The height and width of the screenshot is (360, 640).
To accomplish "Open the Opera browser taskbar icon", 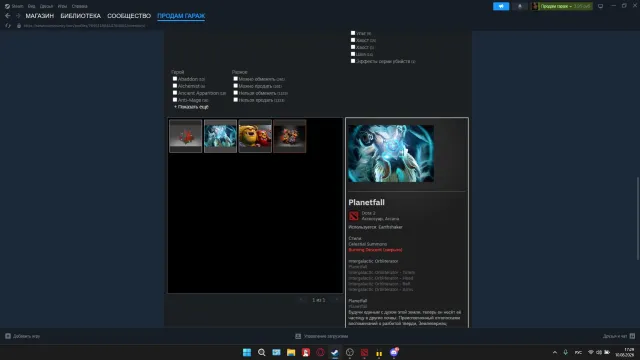I will pos(320,352).
